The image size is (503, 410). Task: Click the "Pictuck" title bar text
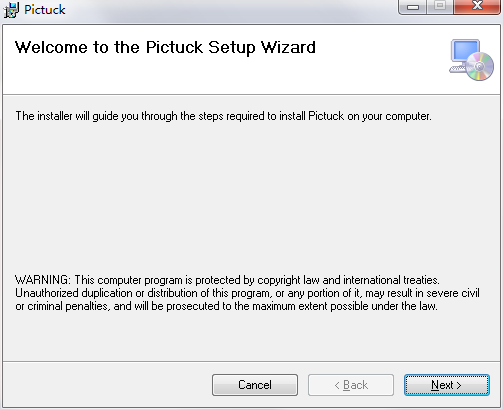(x=45, y=10)
